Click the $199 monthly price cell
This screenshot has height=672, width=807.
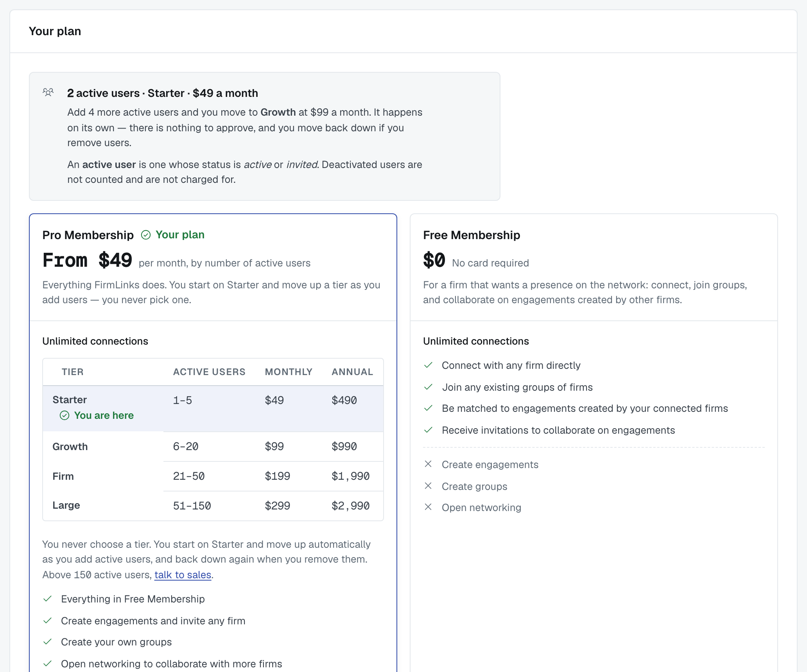(278, 476)
